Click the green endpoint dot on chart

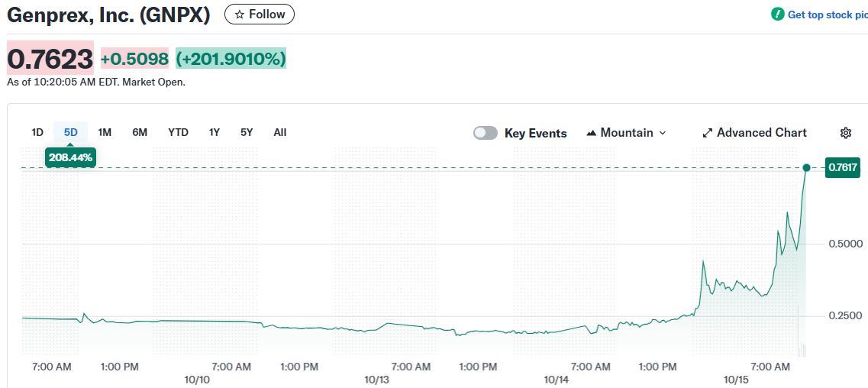[x=806, y=167]
